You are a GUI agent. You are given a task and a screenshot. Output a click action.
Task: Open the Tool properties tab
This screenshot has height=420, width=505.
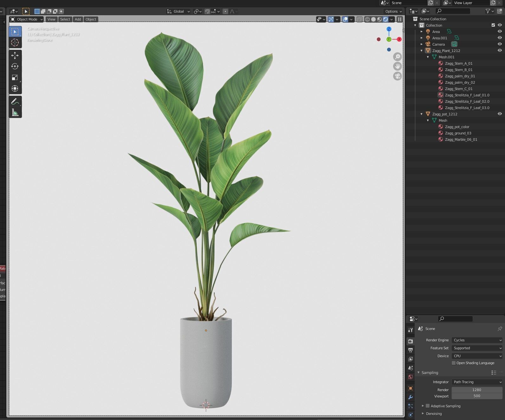411,330
